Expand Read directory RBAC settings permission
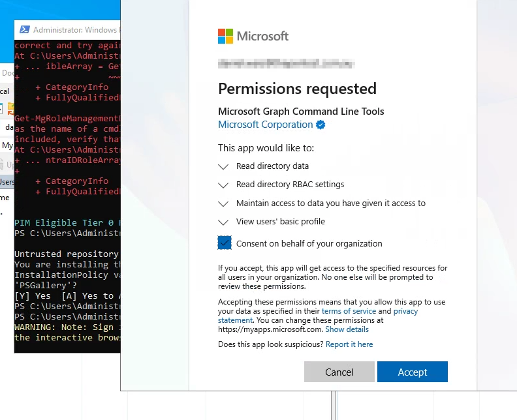This screenshot has height=420, width=517. [x=223, y=185]
